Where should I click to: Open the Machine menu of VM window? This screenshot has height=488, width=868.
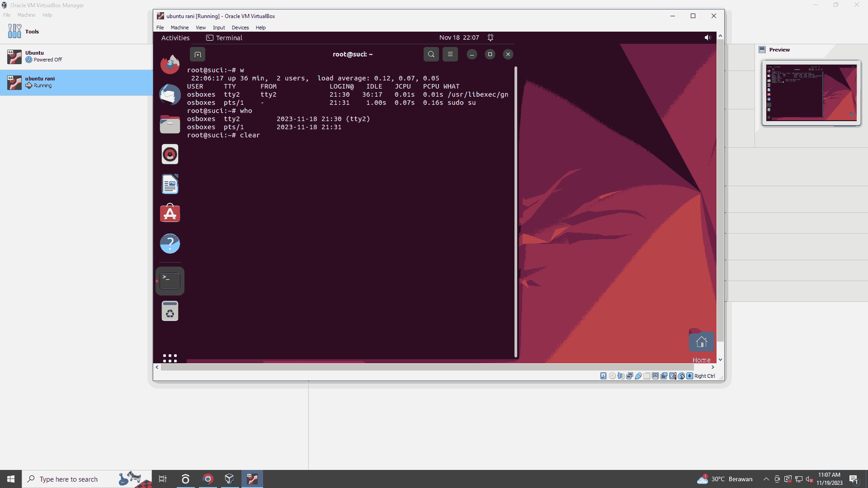tap(179, 28)
